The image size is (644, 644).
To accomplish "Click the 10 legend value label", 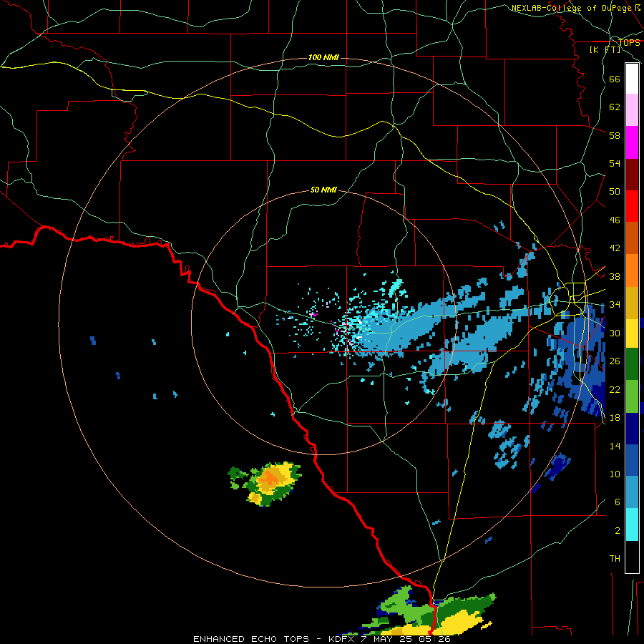I will (615, 474).
